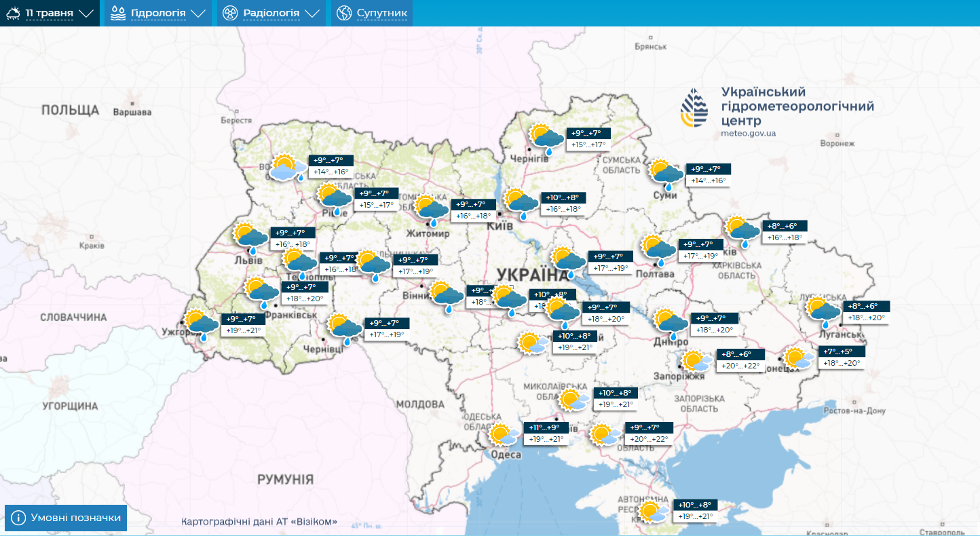Select the cloud icon near Sumy
The height and width of the screenshot is (536, 980).
tap(666, 172)
